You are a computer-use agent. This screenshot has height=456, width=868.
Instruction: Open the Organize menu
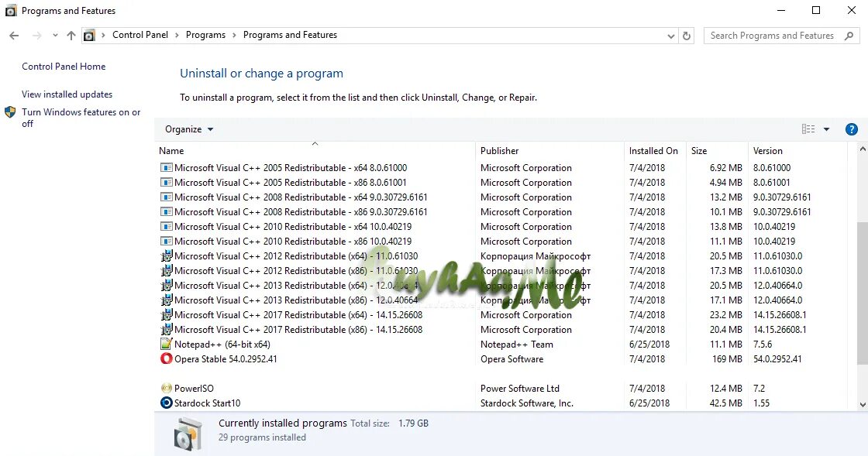189,129
